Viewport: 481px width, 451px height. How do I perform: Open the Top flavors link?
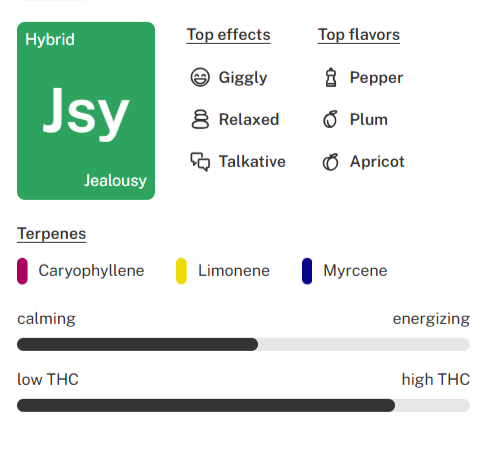359,35
